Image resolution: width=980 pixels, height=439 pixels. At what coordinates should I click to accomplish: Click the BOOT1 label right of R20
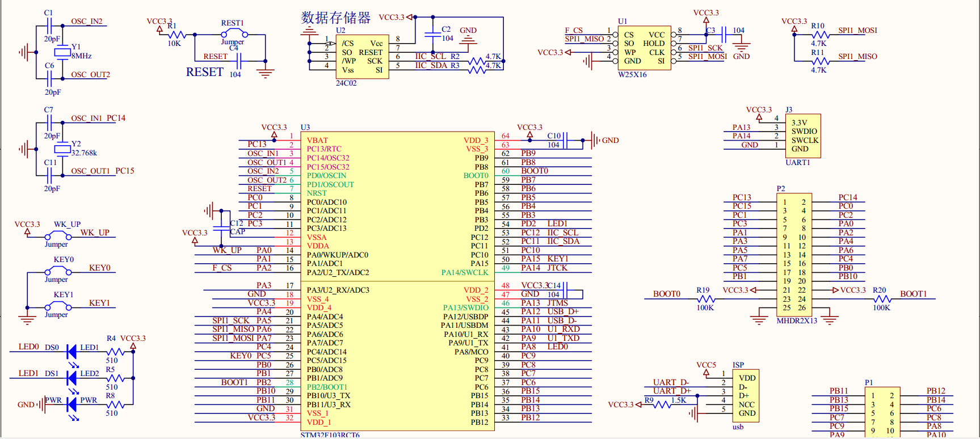point(913,294)
